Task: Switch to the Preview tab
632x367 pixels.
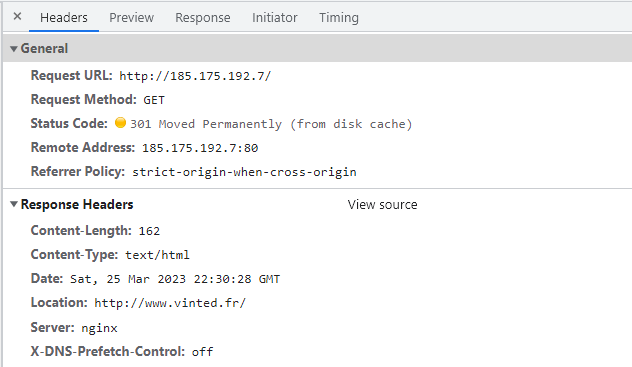Action: [131, 18]
